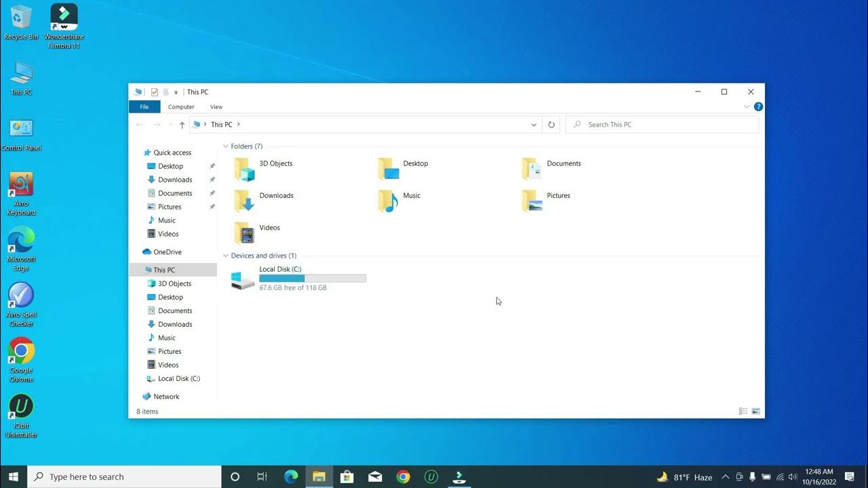Go up one level with Up arrow

coord(182,125)
